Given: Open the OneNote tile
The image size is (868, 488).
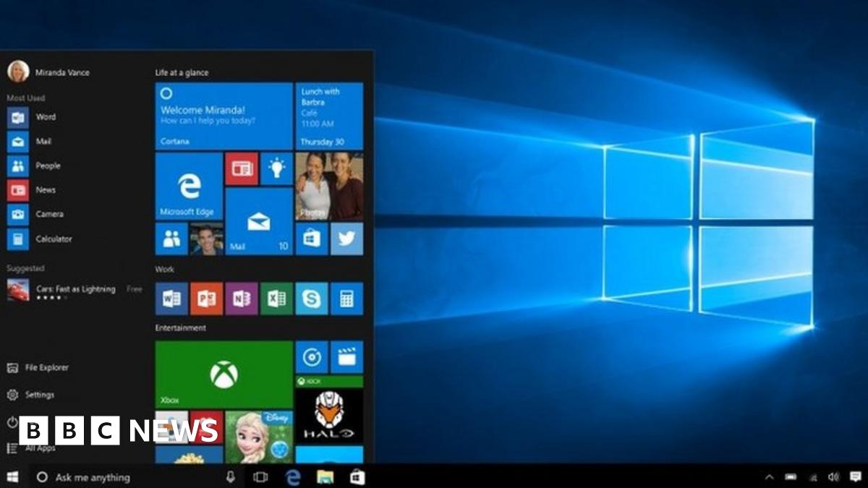Looking at the screenshot, I should click(x=242, y=299).
